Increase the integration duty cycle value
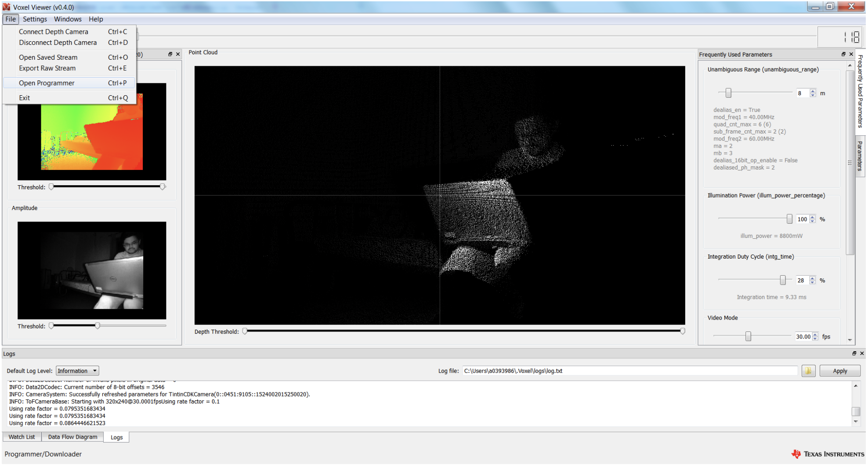Image resolution: width=868 pixels, height=468 pixels. click(x=813, y=278)
